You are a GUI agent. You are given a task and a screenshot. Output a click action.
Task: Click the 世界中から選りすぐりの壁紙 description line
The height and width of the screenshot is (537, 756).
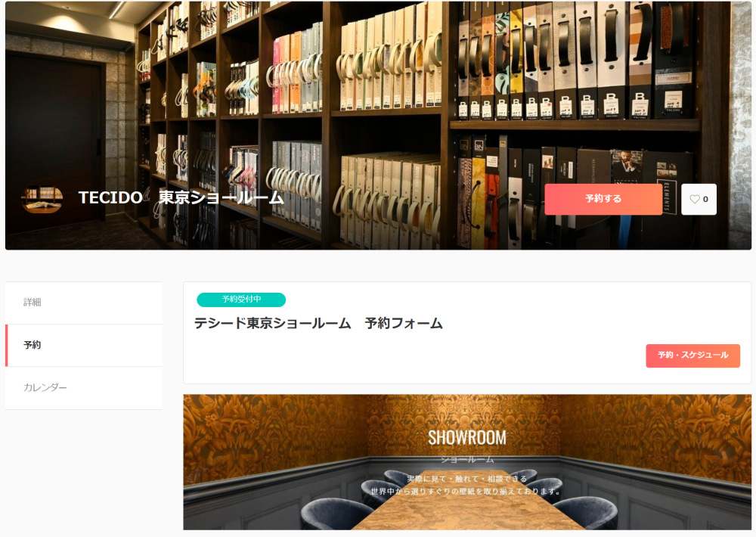[466, 492]
